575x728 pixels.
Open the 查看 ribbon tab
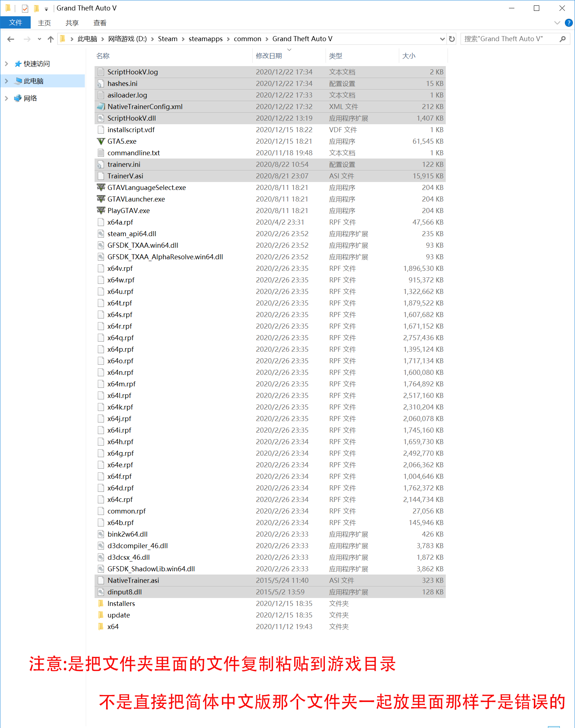click(x=100, y=23)
